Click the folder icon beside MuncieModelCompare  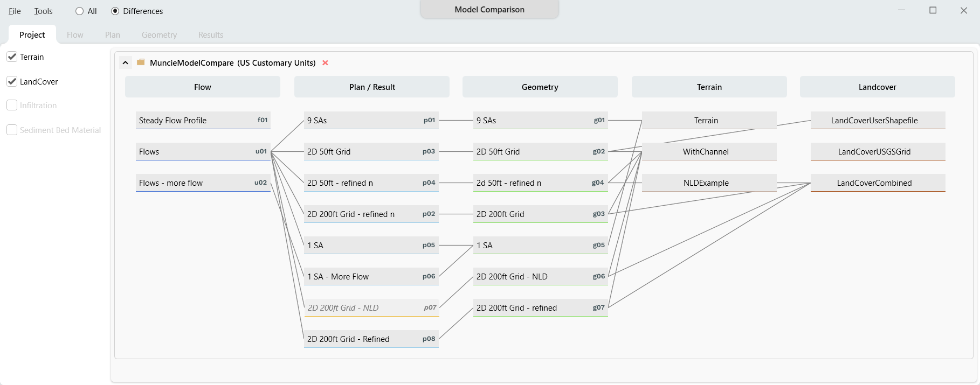141,62
